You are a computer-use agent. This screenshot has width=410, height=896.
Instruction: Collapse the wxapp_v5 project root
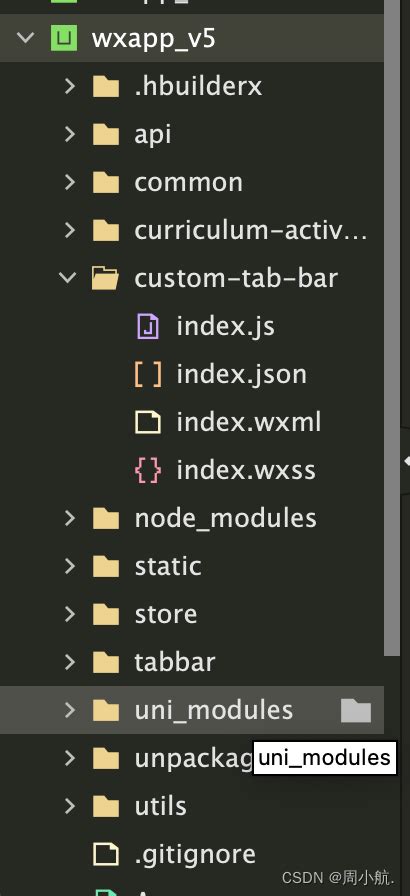[x=26, y=38]
